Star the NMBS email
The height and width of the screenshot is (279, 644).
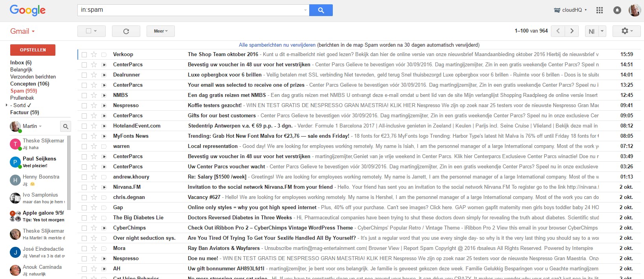click(94, 95)
